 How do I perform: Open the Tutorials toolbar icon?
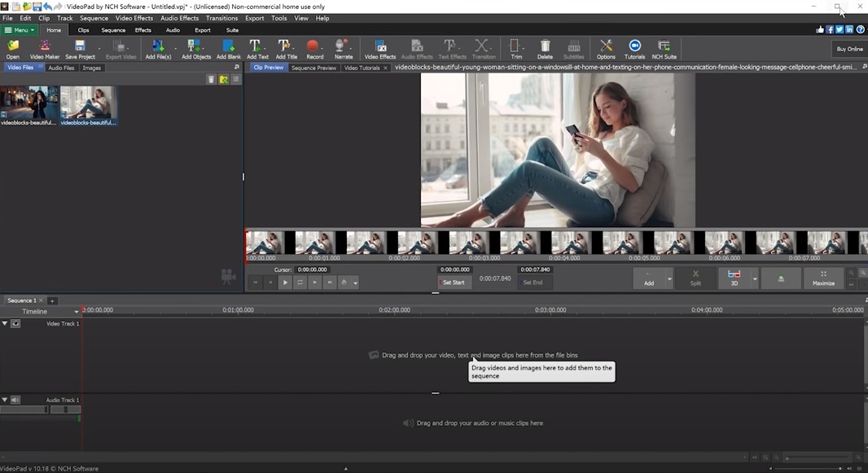634,49
